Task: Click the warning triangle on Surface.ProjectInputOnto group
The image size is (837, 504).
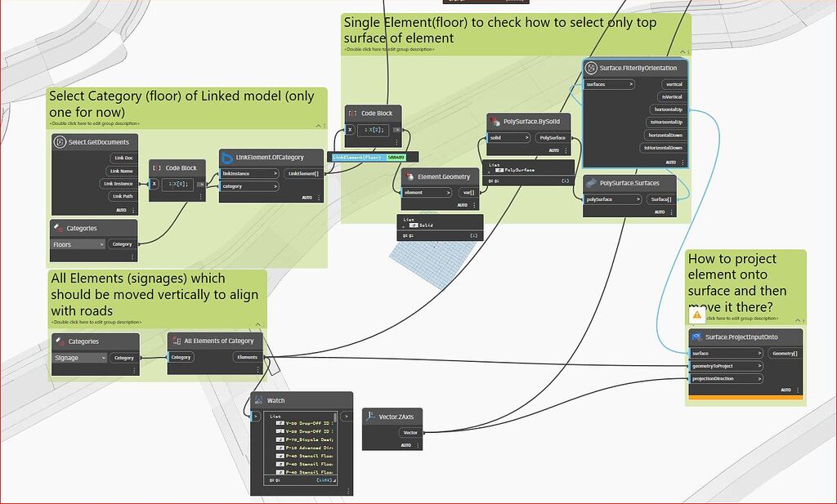Action: click(696, 317)
